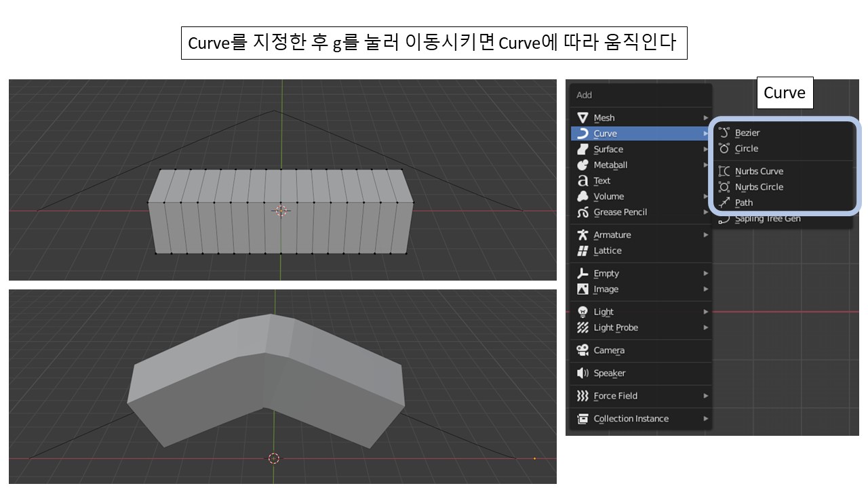
Task: Expand the Mesh submenu arrow
Action: click(x=705, y=117)
